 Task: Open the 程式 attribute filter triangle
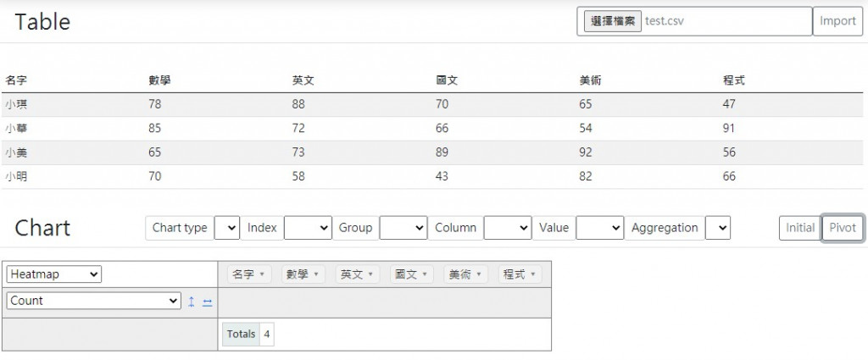533,274
